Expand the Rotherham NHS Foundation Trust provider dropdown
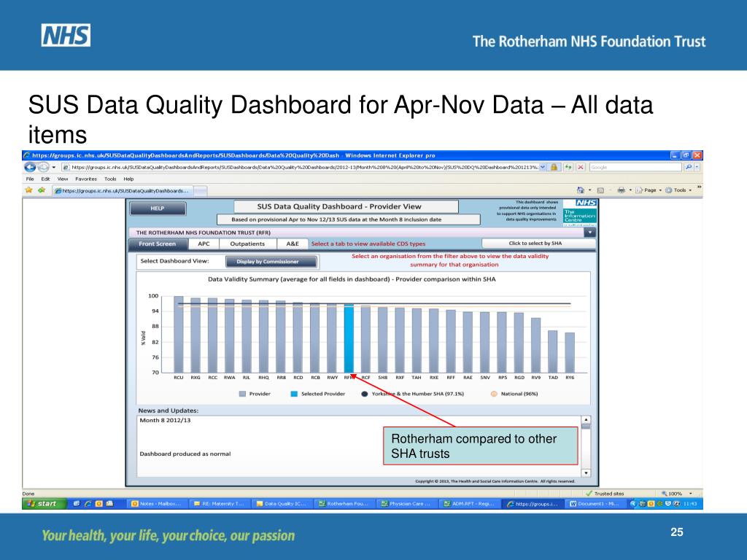This screenshot has height=560, width=747. pos(589,233)
